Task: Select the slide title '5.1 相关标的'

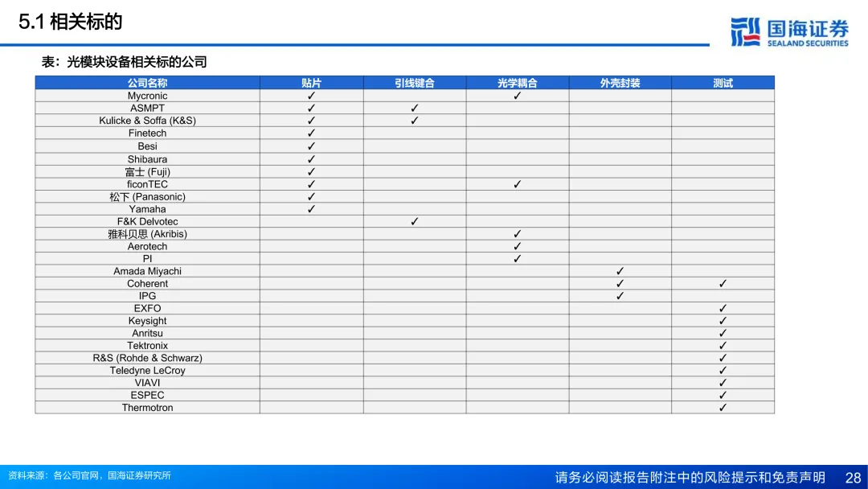Action: [x=70, y=23]
